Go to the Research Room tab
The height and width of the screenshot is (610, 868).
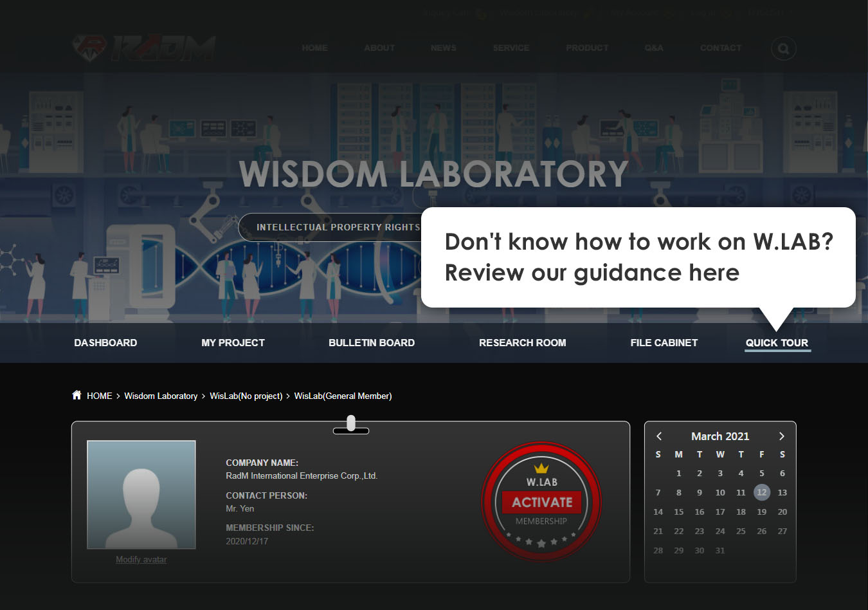(522, 343)
